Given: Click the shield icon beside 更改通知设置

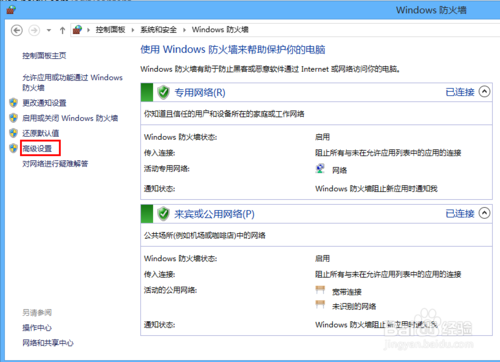Looking at the screenshot, I should 13,103.
